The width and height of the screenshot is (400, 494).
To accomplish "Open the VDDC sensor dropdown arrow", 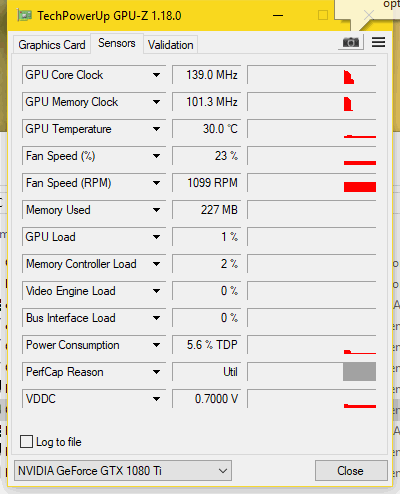I will pos(156,399).
